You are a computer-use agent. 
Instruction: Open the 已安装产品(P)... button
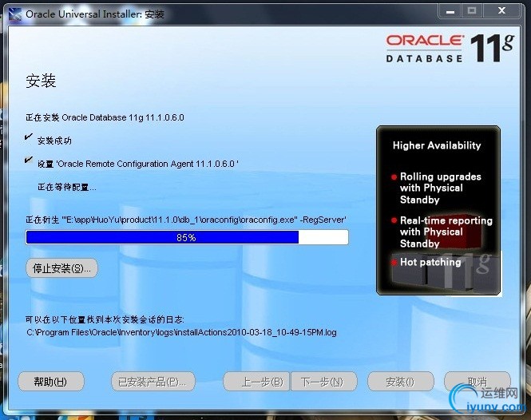(x=153, y=382)
